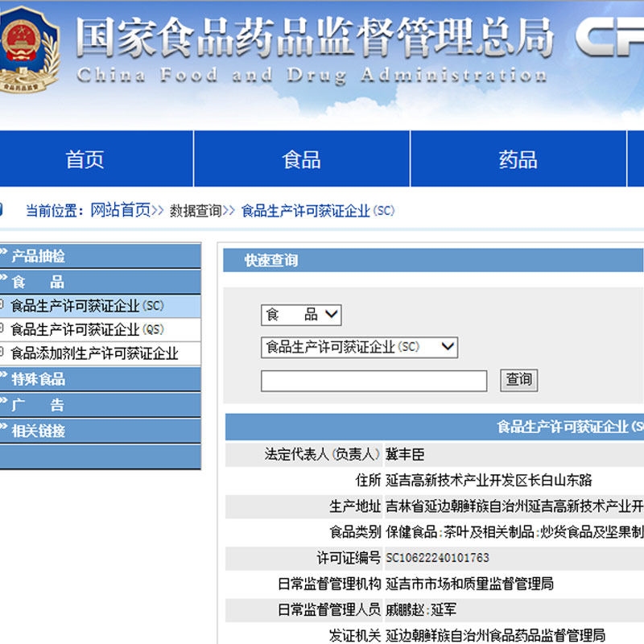Open the 食 品 category dropdown
The image size is (644, 644).
[301, 315]
